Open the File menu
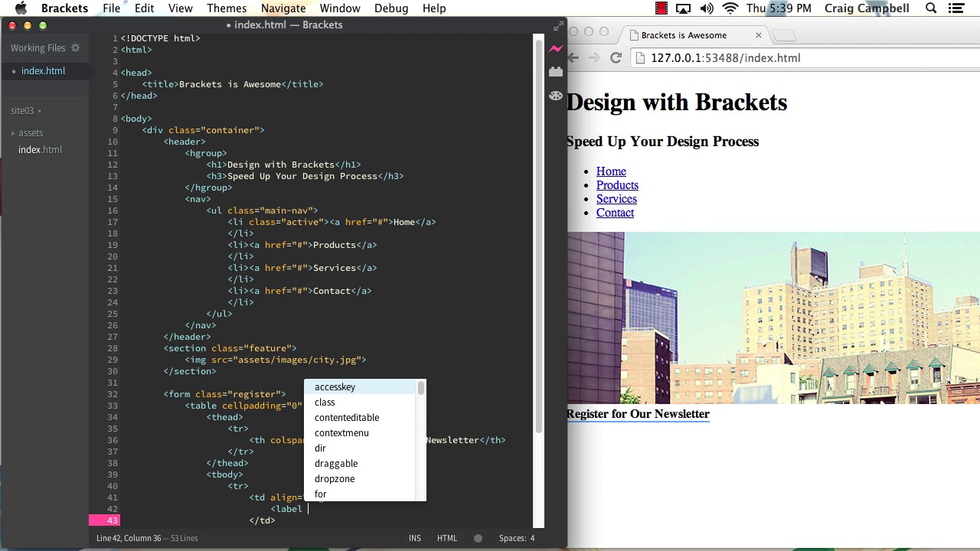This screenshot has width=980, height=551. tap(111, 8)
